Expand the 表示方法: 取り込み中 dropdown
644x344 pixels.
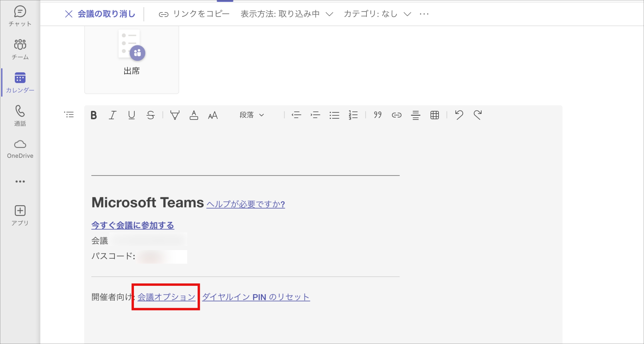287,14
